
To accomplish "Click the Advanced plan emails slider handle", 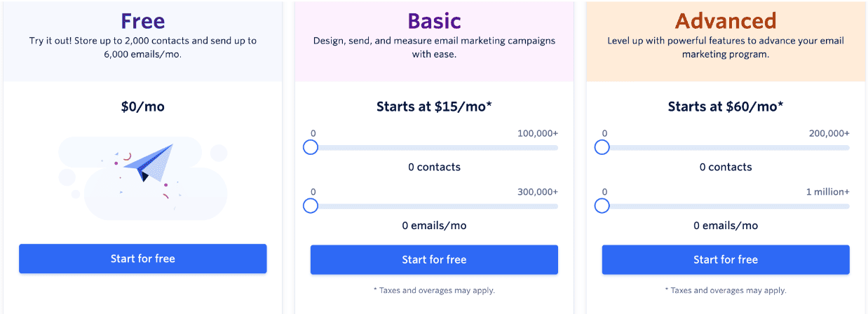I will coord(602,206).
